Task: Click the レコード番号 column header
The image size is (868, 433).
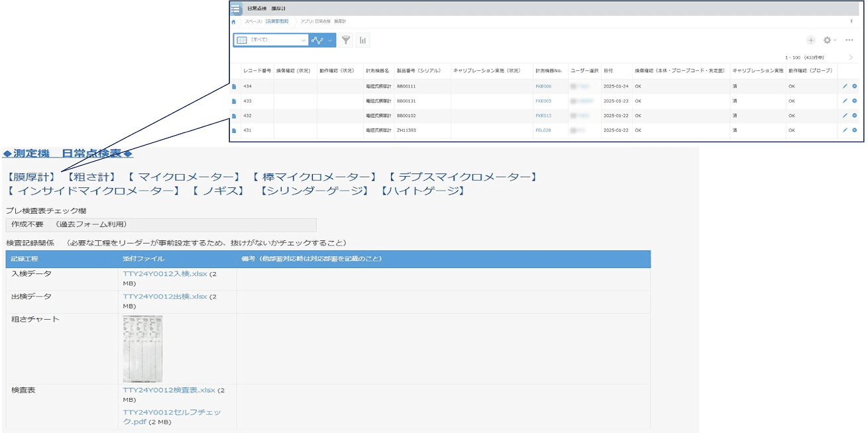Action: click(257, 70)
